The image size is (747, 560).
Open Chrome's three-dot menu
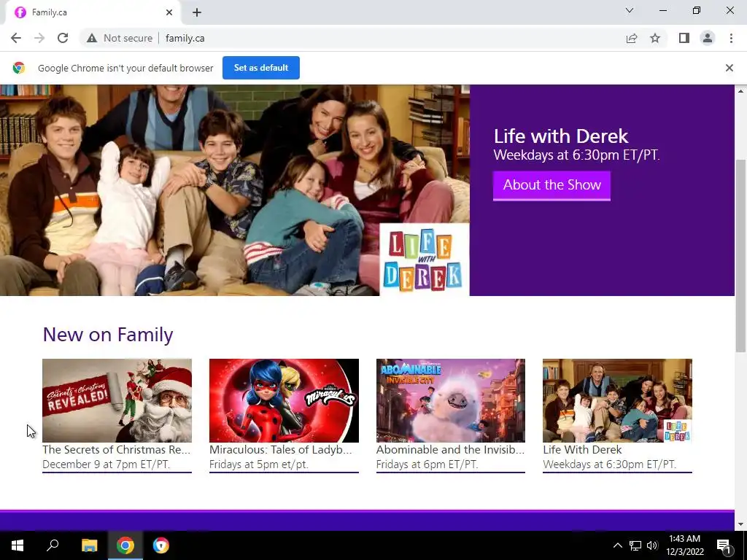(731, 38)
